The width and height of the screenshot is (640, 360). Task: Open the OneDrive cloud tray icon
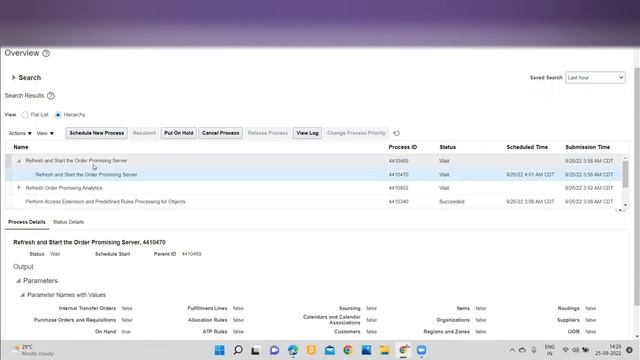(x=522, y=350)
